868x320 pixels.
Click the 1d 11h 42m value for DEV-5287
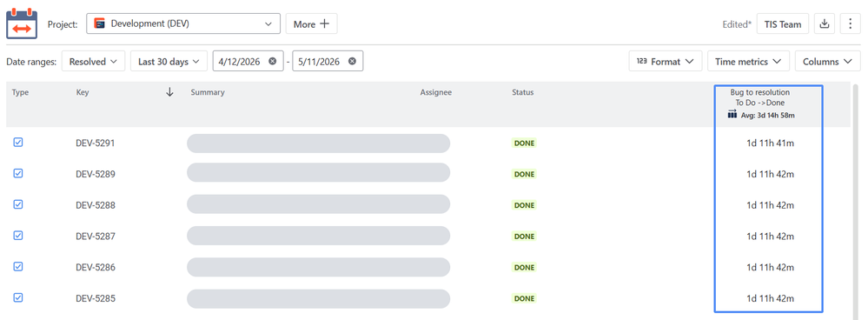pos(770,237)
